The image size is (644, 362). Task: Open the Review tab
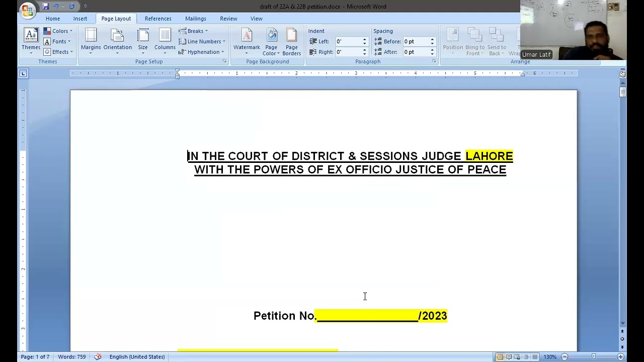coord(228,19)
